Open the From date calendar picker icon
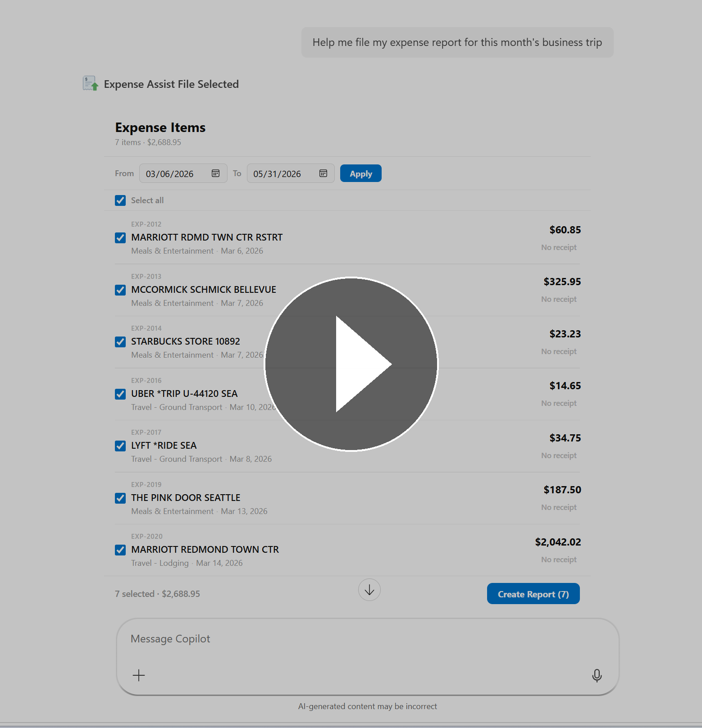The image size is (702, 728). [215, 173]
